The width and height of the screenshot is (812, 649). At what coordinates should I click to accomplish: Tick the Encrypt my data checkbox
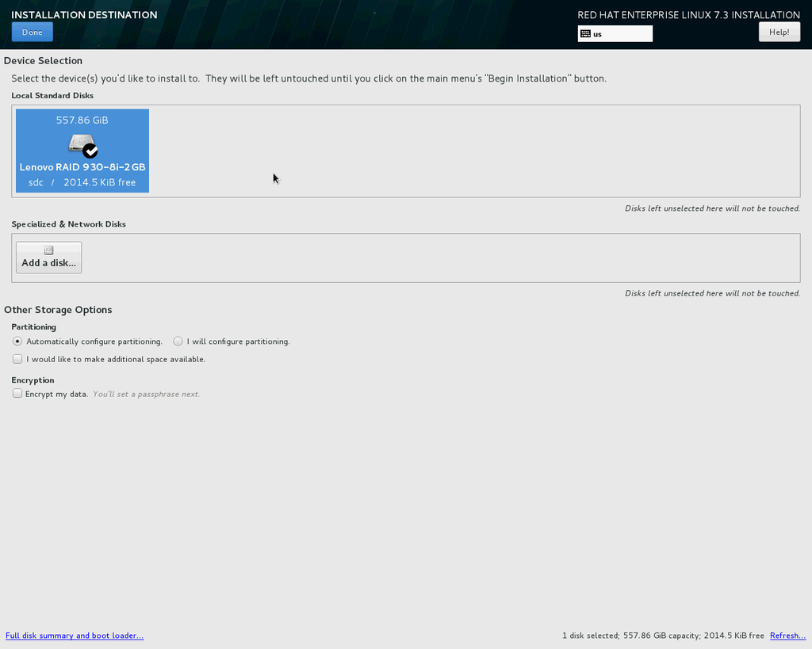(x=17, y=394)
